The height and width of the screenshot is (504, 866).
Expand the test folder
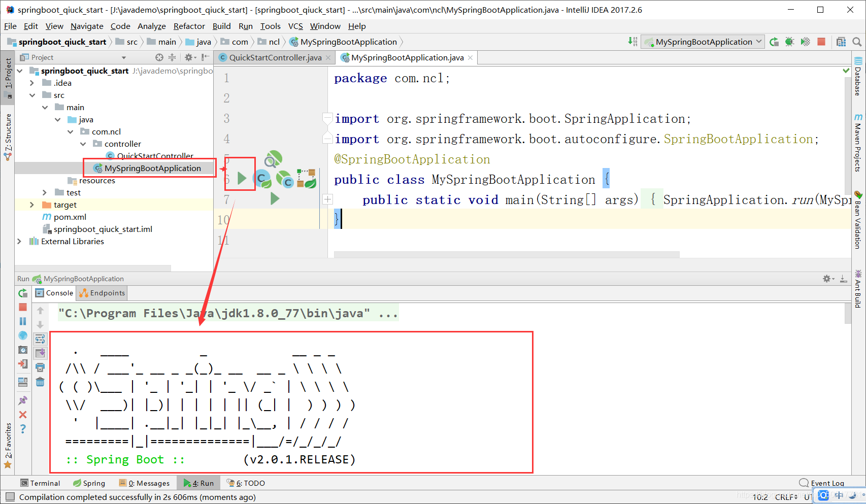45,192
